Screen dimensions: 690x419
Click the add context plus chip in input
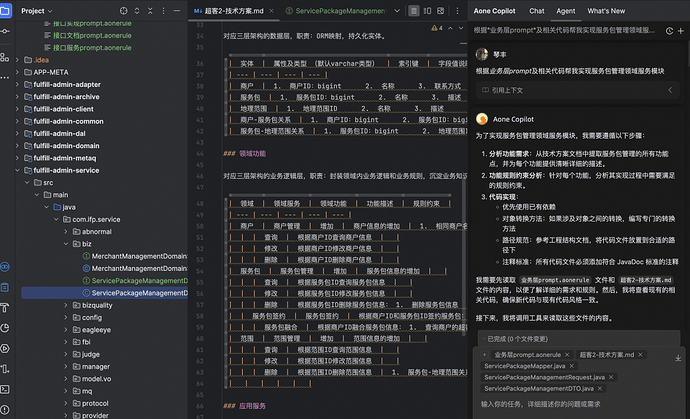point(484,355)
